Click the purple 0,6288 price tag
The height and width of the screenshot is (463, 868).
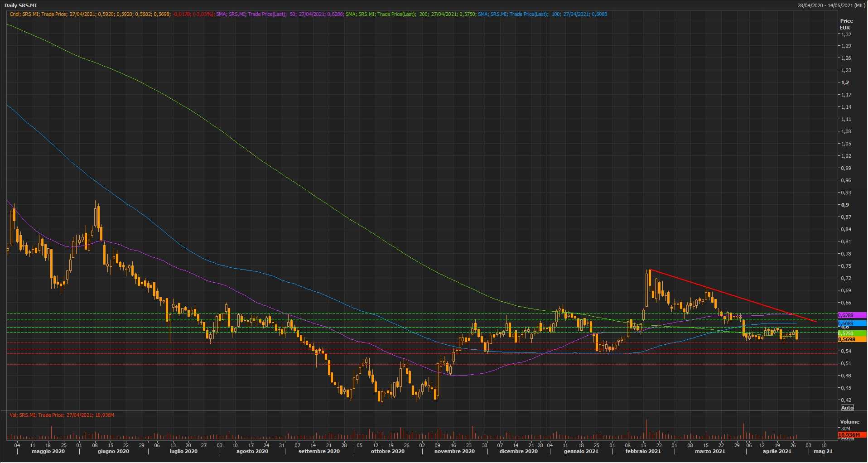click(x=852, y=315)
